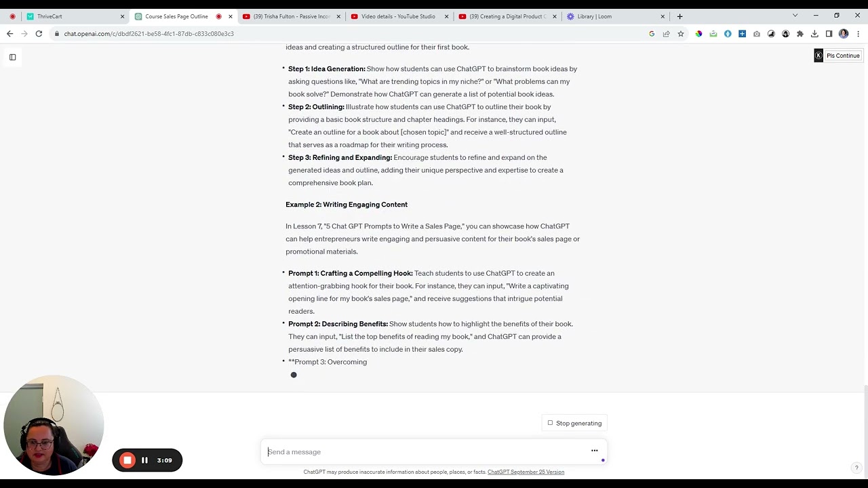Close the Video details YouTube Studio tab

446,16
